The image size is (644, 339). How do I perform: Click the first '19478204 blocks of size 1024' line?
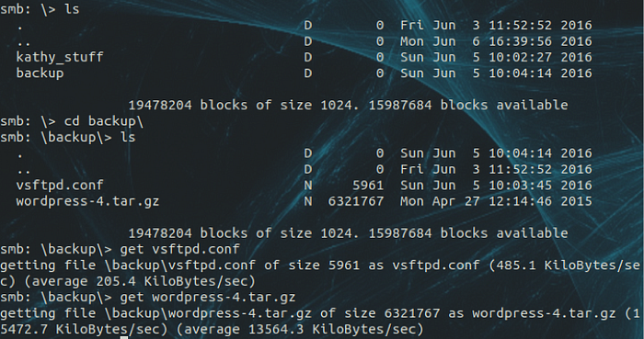(x=349, y=106)
